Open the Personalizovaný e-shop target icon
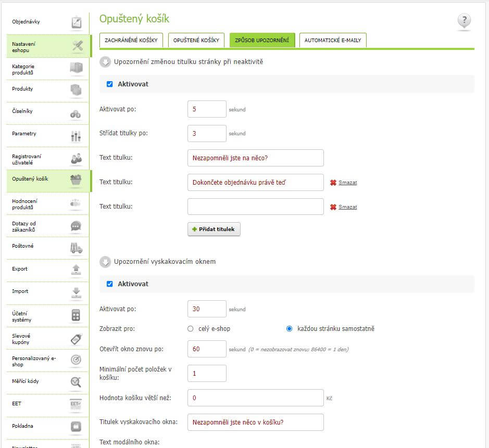The image size is (489, 448). 76,360
